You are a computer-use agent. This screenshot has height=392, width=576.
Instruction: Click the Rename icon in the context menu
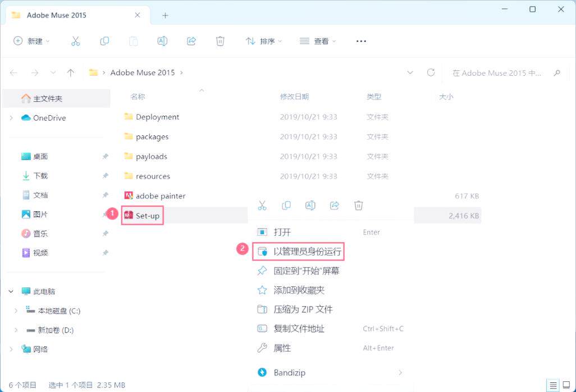click(310, 206)
